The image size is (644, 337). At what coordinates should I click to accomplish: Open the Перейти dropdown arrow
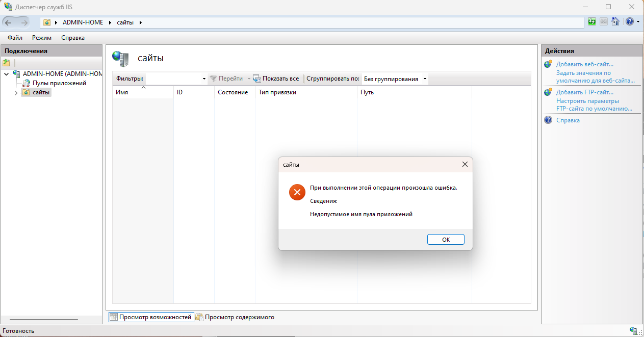249,79
